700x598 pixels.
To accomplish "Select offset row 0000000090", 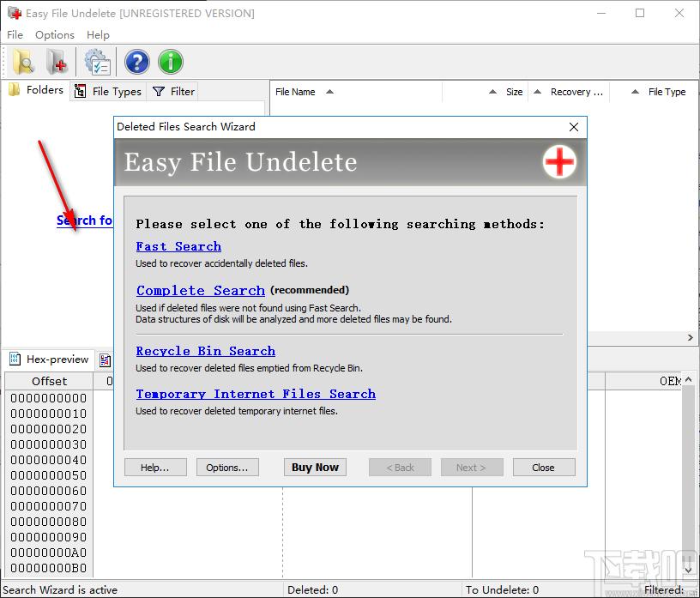I will [49, 537].
